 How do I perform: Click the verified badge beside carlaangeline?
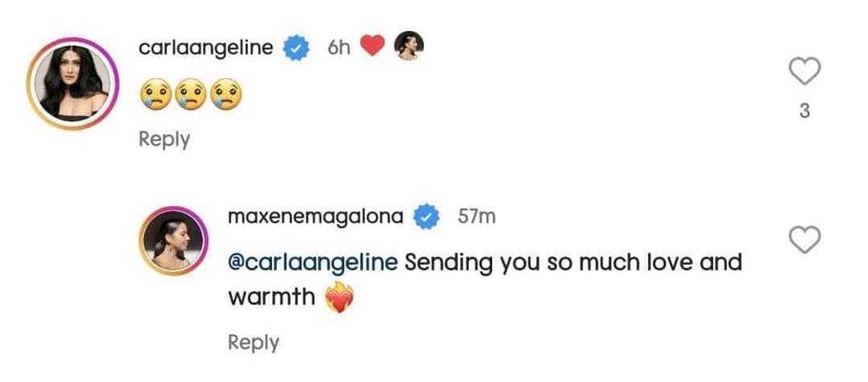[296, 48]
